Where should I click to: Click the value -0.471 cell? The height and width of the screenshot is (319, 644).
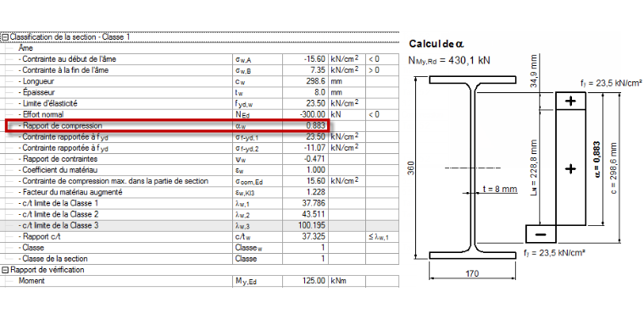click(305, 159)
